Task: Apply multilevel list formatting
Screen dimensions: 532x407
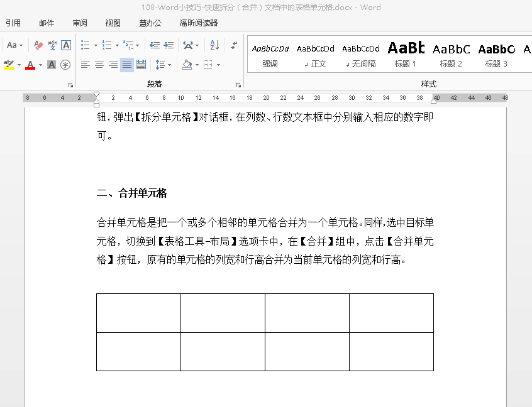Action: pyautogui.click(x=128, y=45)
